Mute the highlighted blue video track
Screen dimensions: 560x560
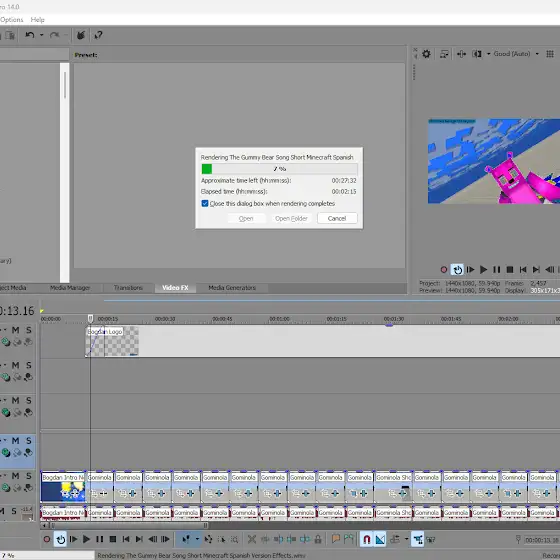pyautogui.click(x=15, y=441)
